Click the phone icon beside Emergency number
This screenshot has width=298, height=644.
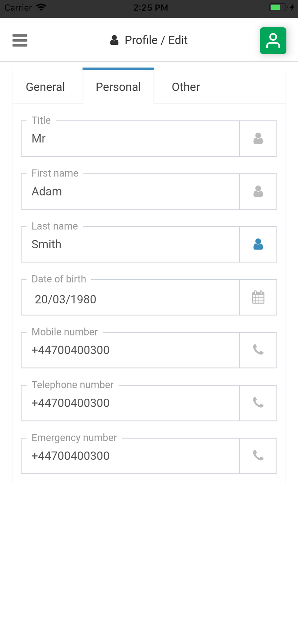[258, 456]
